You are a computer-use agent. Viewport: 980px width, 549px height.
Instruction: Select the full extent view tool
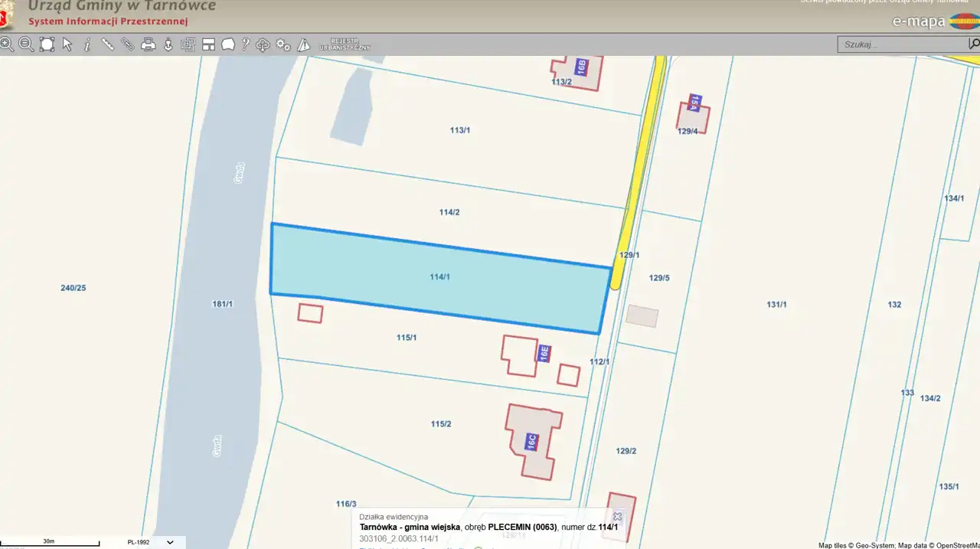[x=47, y=44]
